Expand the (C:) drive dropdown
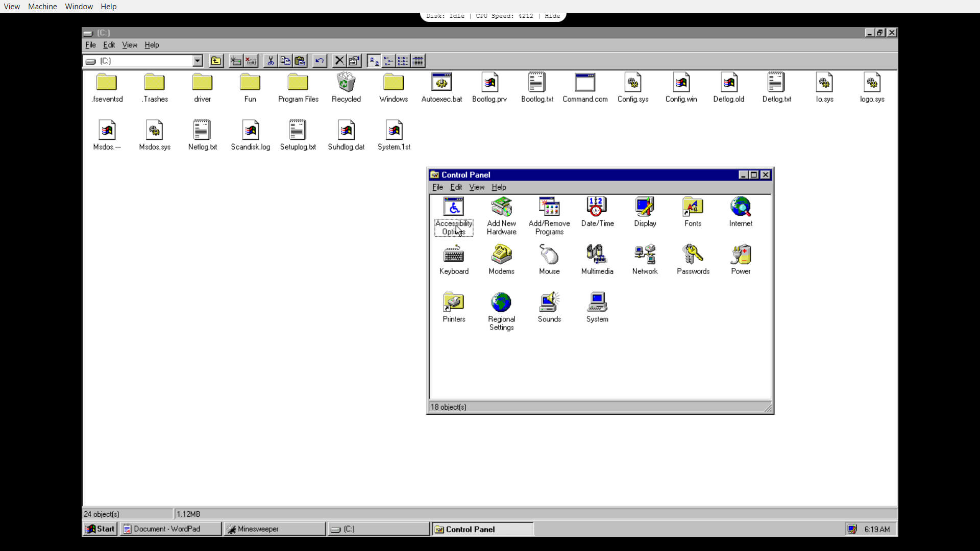Viewport: 980px width, 551px height. tap(198, 61)
